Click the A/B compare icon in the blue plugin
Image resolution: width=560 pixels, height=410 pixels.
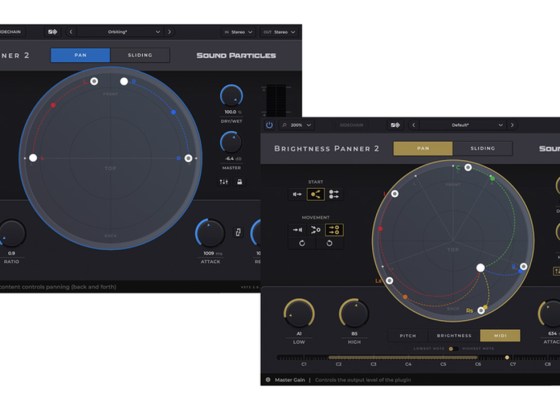pyautogui.click(x=52, y=32)
